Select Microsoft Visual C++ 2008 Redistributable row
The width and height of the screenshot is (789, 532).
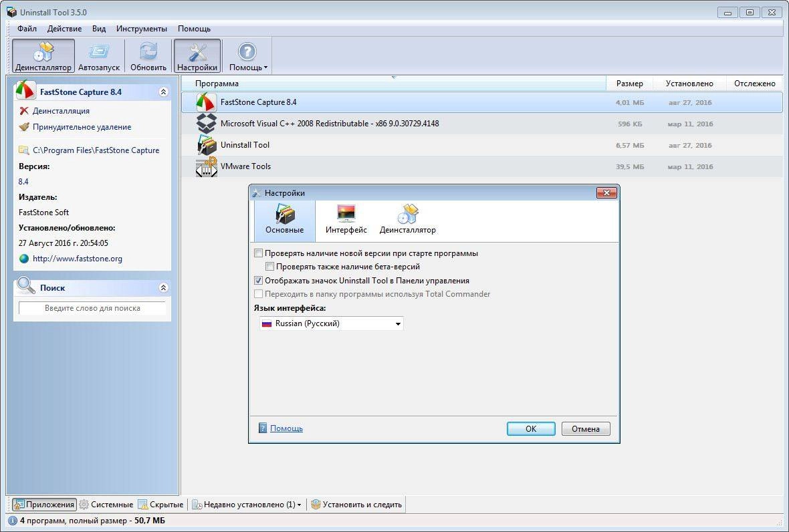(481, 124)
